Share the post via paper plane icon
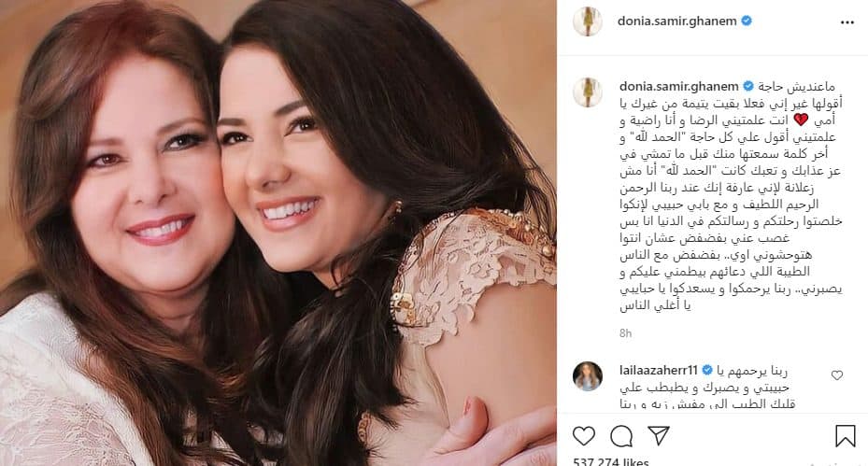This screenshot has height=466, width=868. (659, 435)
